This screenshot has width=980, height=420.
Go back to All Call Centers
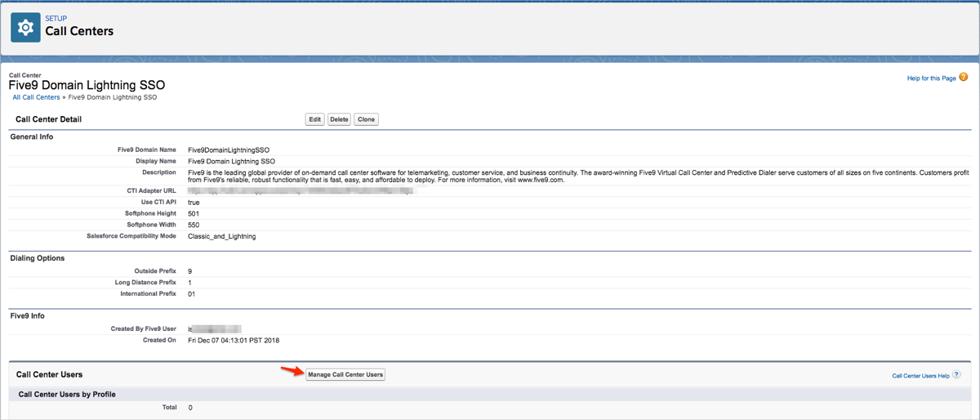(36, 97)
